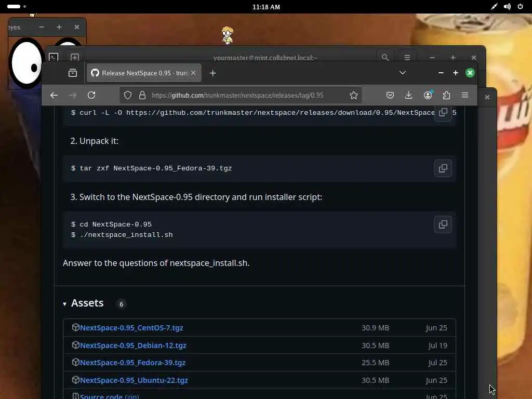Click the cd NextSpace-0.95 command line
The width and height of the screenshot is (532, 399).
click(x=115, y=224)
